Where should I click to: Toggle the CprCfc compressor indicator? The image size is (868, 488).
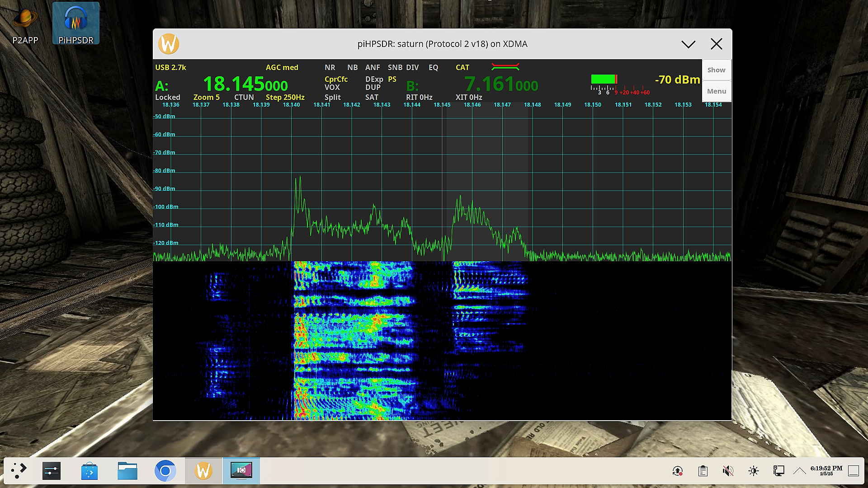[x=336, y=79]
